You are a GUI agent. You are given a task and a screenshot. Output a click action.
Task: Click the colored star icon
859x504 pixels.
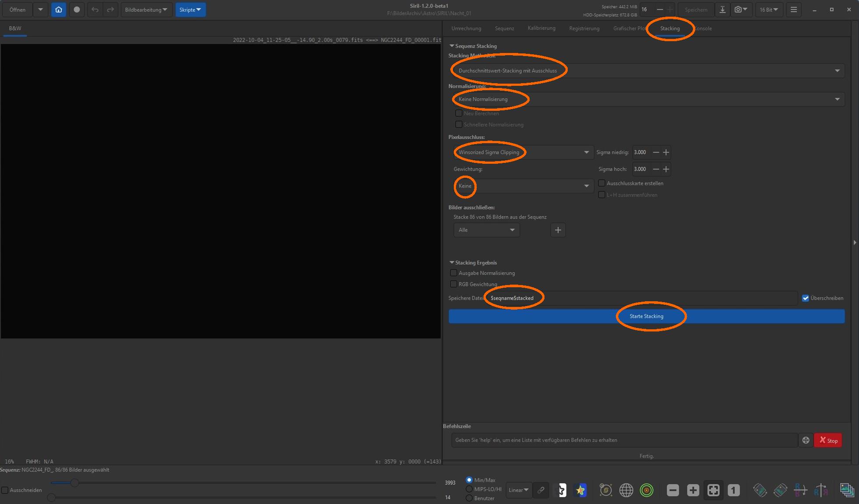(x=580, y=490)
